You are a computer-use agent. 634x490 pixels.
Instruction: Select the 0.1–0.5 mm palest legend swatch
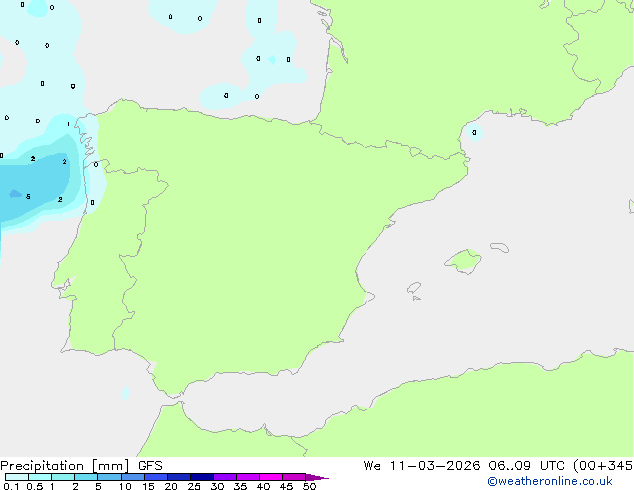pos(17,477)
